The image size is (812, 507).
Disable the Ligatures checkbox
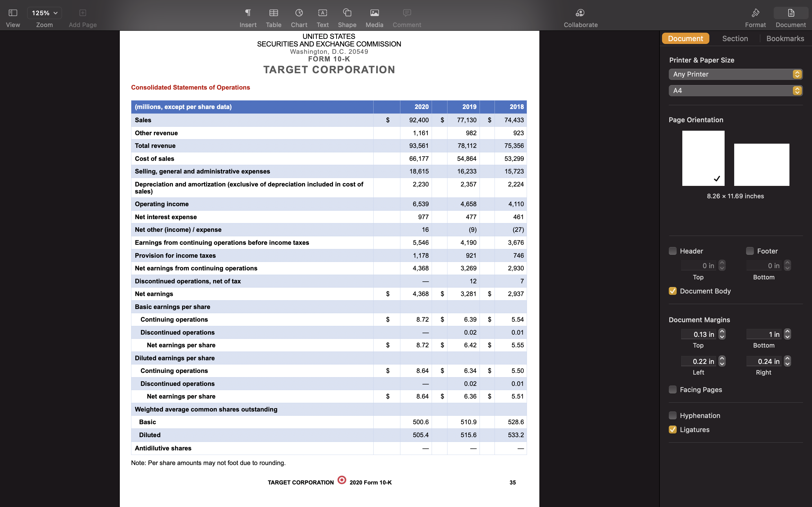(672, 430)
